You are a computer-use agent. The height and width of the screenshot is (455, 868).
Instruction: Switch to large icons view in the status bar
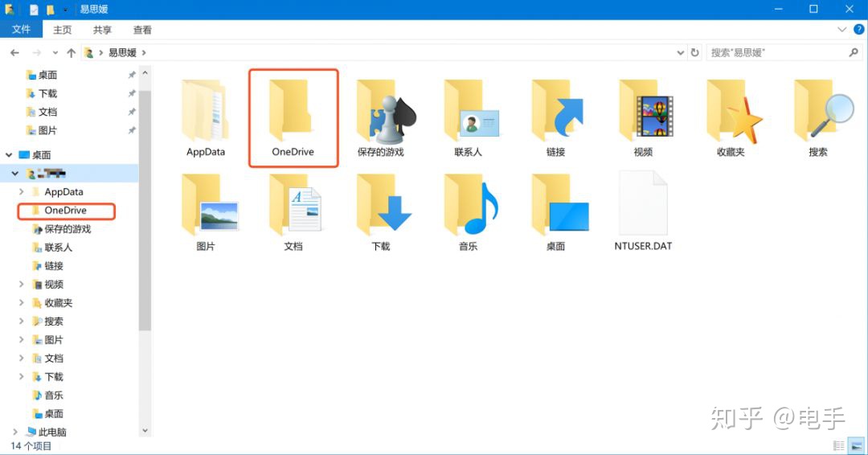pos(857,445)
